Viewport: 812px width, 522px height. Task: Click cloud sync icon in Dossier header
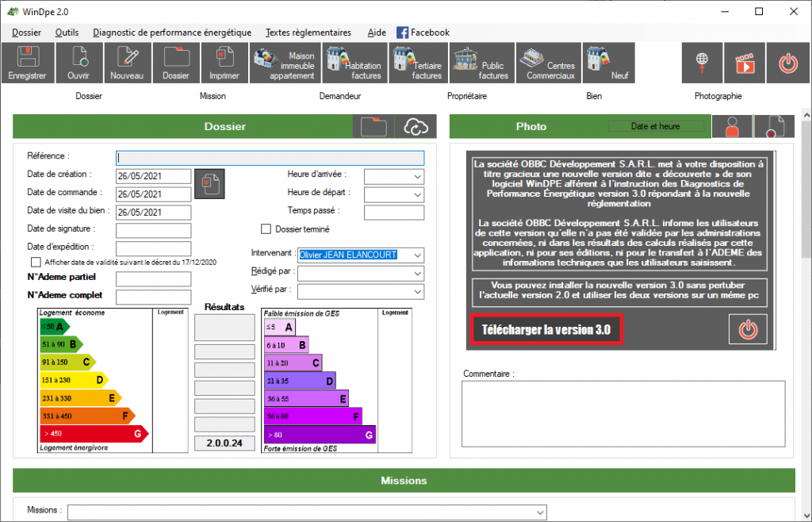[416, 126]
